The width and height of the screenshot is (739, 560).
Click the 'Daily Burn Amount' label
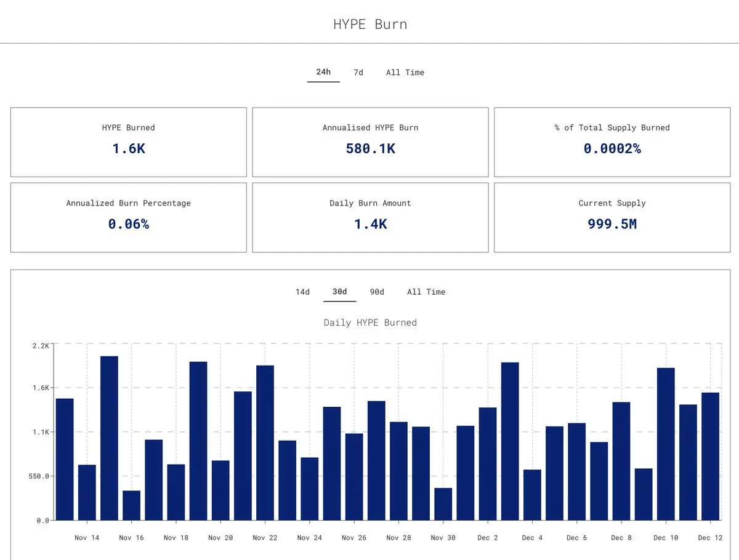(x=370, y=203)
